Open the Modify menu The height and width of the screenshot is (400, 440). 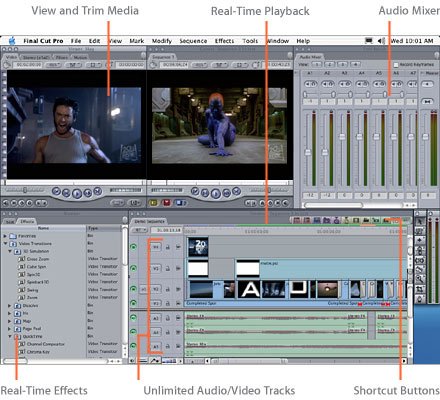pos(162,41)
